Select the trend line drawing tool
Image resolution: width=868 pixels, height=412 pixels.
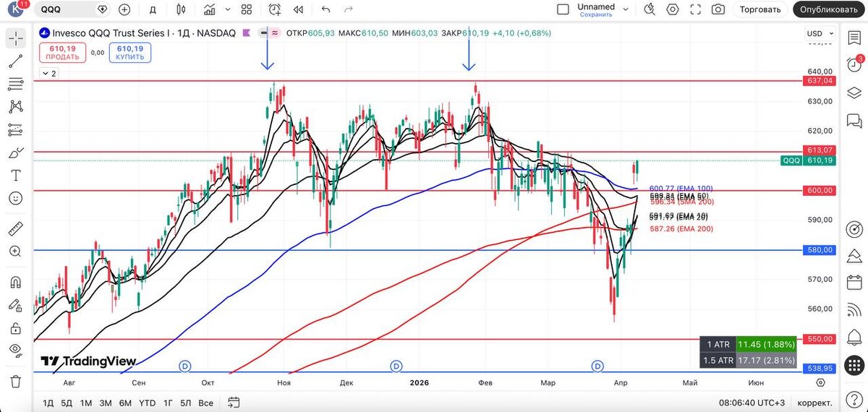pos(15,61)
